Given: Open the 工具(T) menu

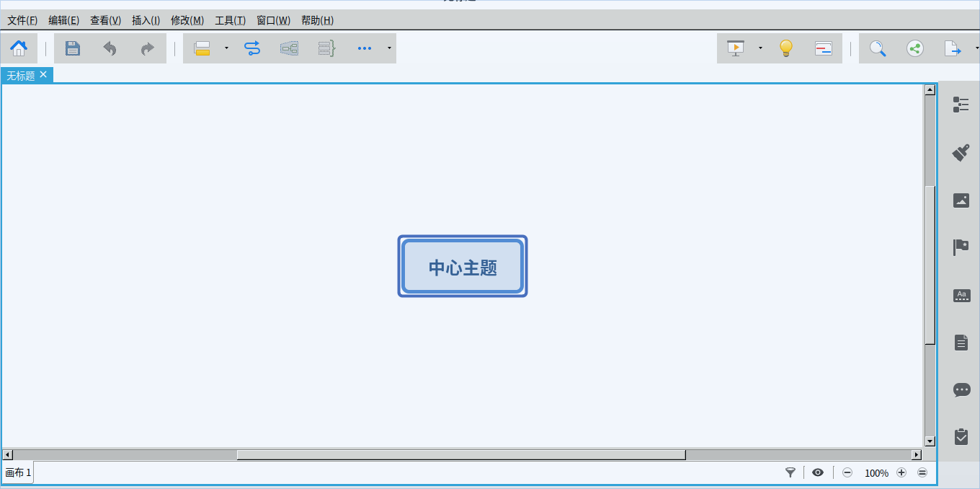Looking at the screenshot, I should 228,20.
